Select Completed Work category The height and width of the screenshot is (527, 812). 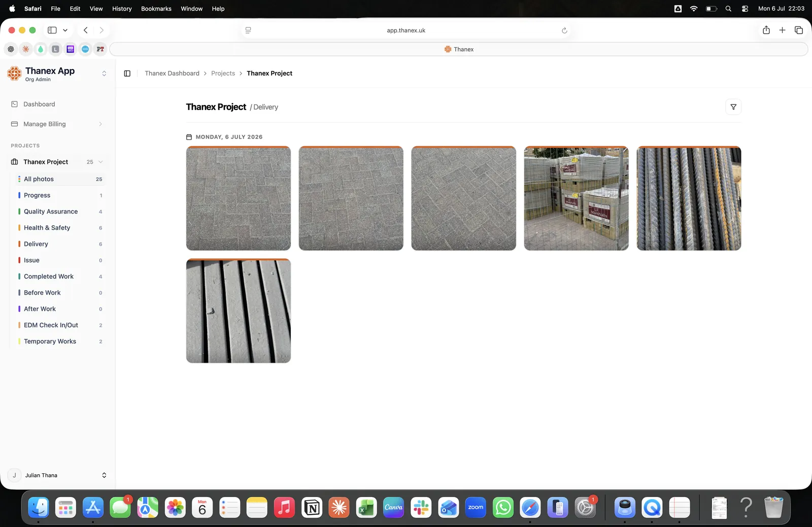[x=60, y=276]
